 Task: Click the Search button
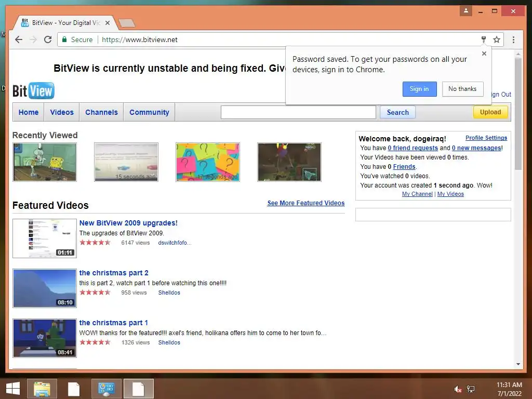coord(397,112)
